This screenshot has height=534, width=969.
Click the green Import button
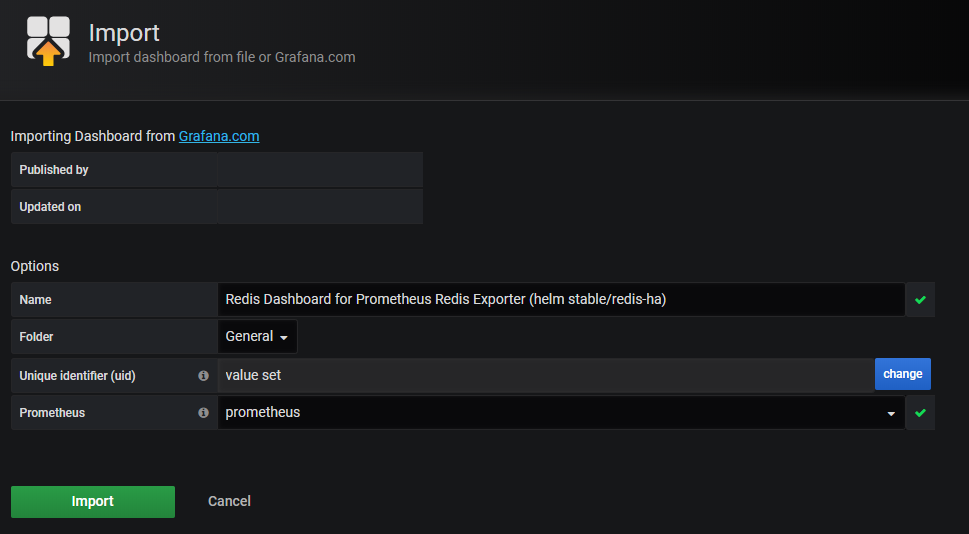click(x=93, y=501)
